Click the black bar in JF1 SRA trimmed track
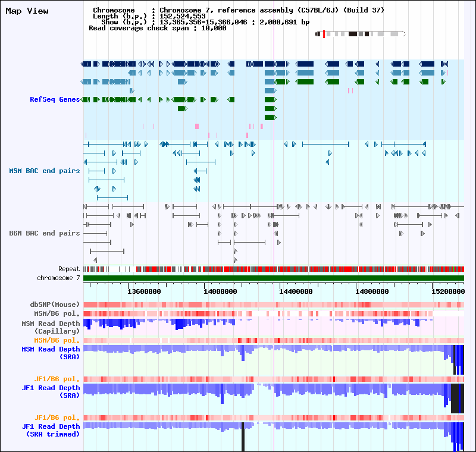This screenshot has width=476, height=452. (243, 437)
